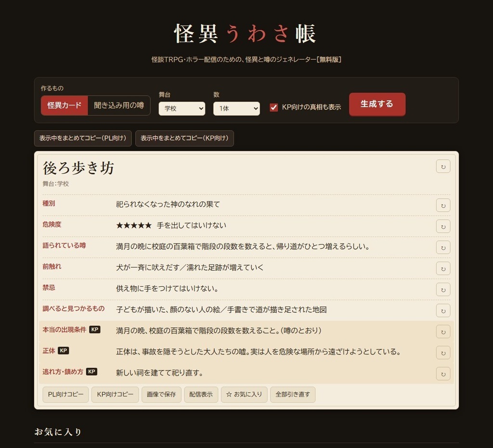Click the 舞台：学校 subtitle
The height and width of the screenshot is (448, 493).
coord(56,184)
